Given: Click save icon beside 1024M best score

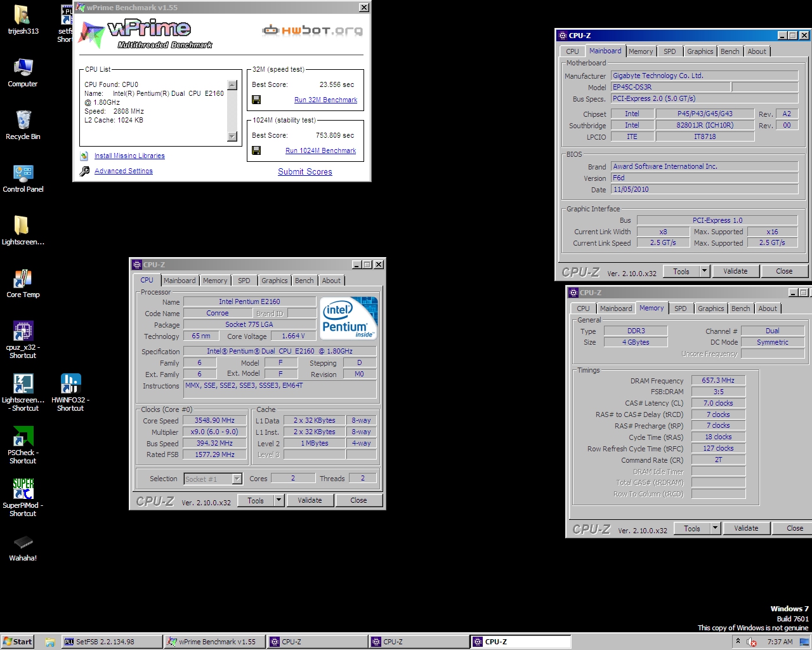Looking at the screenshot, I should point(256,150).
